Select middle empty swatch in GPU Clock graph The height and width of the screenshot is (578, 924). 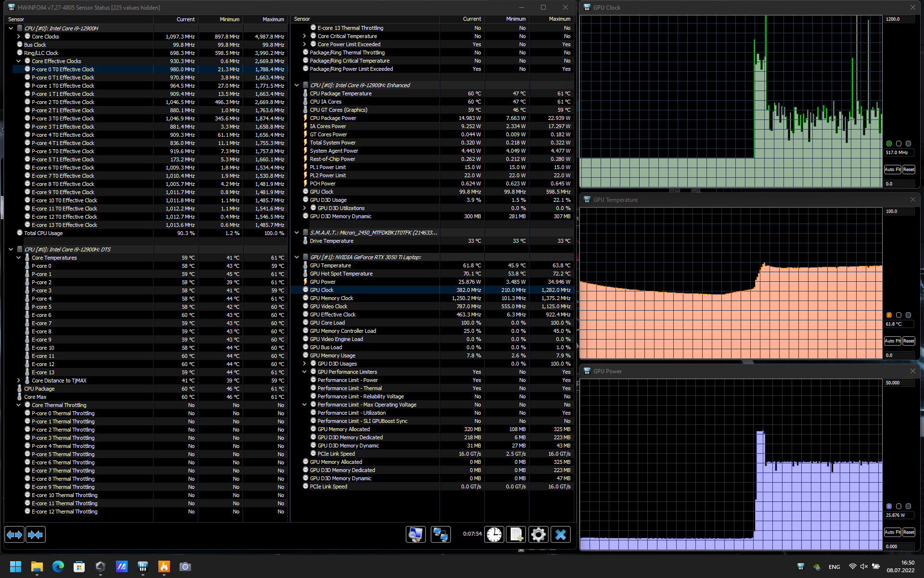(x=898, y=144)
